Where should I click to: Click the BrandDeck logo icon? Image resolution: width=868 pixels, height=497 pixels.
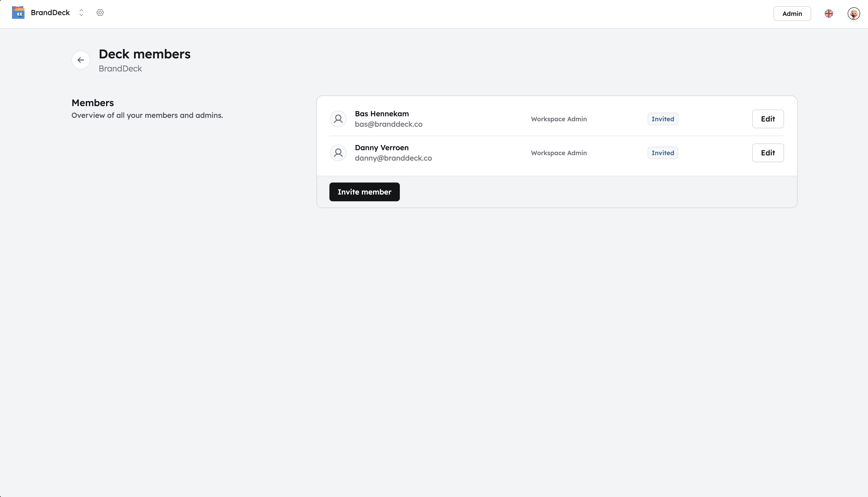18,13
